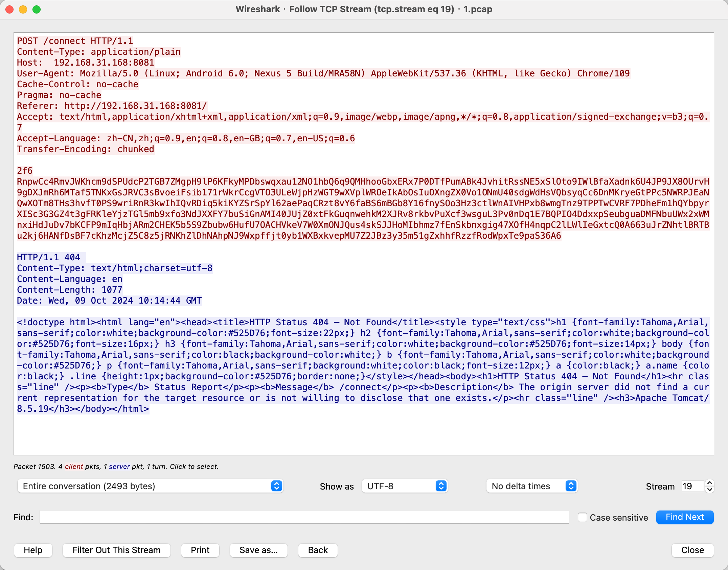The height and width of the screenshot is (570, 728).
Task: Enable the Case sensitive checkbox
Action: pyautogui.click(x=582, y=517)
